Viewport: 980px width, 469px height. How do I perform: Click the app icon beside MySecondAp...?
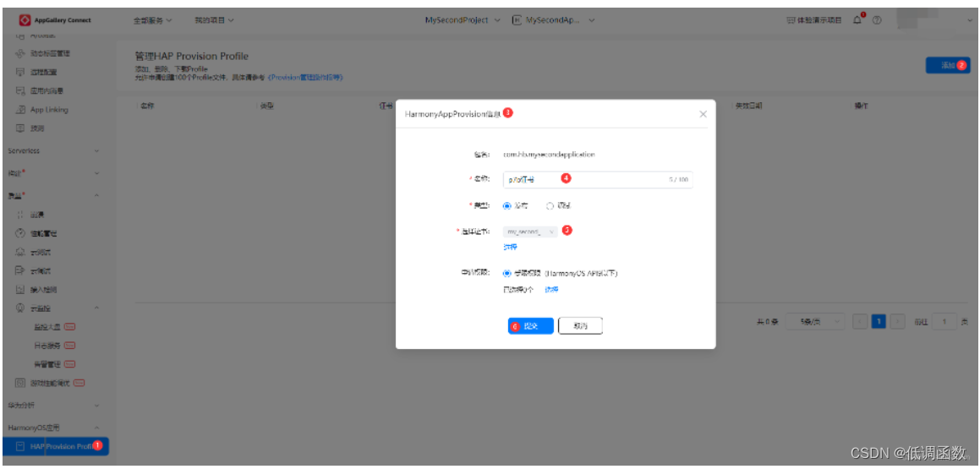517,20
